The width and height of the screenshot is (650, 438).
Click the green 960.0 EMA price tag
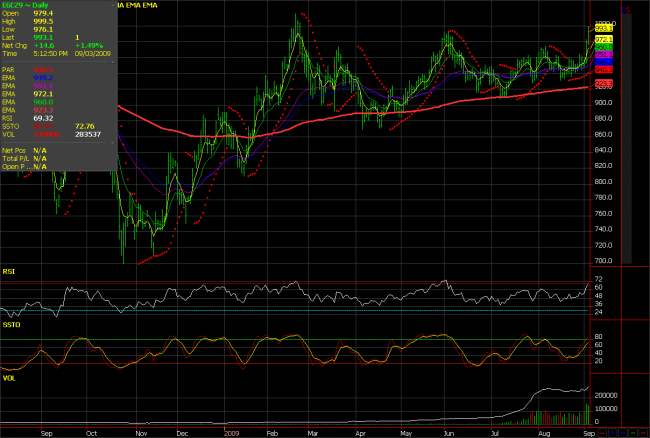point(604,47)
